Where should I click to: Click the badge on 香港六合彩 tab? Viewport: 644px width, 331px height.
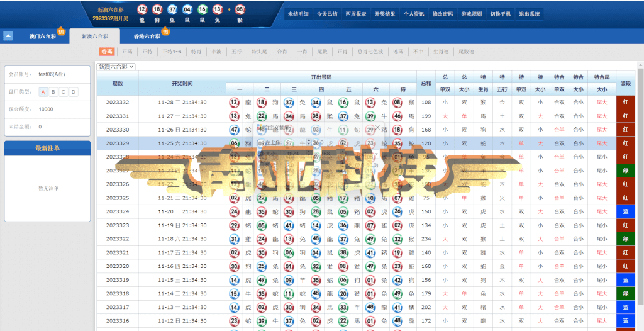click(165, 31)
